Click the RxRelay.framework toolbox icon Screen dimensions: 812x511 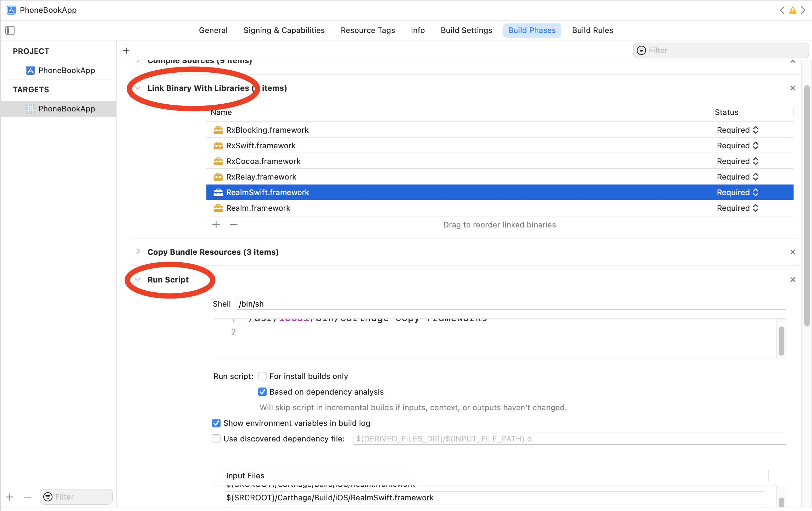click(218, 177)
